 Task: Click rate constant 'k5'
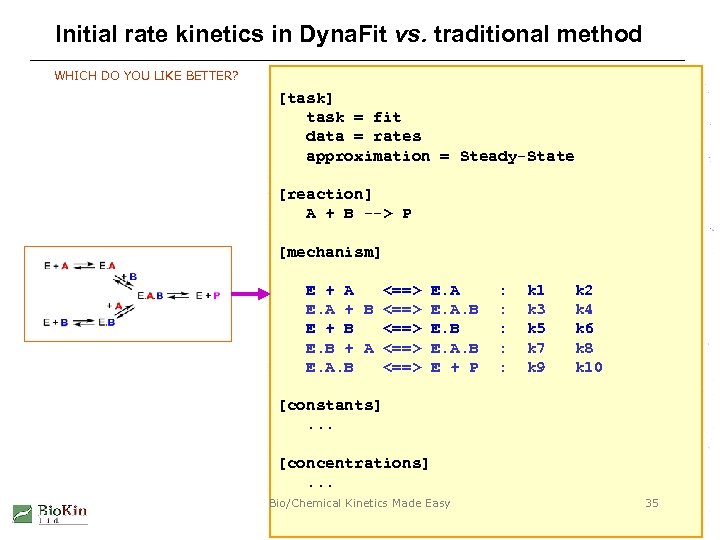[x=536, y=328]
